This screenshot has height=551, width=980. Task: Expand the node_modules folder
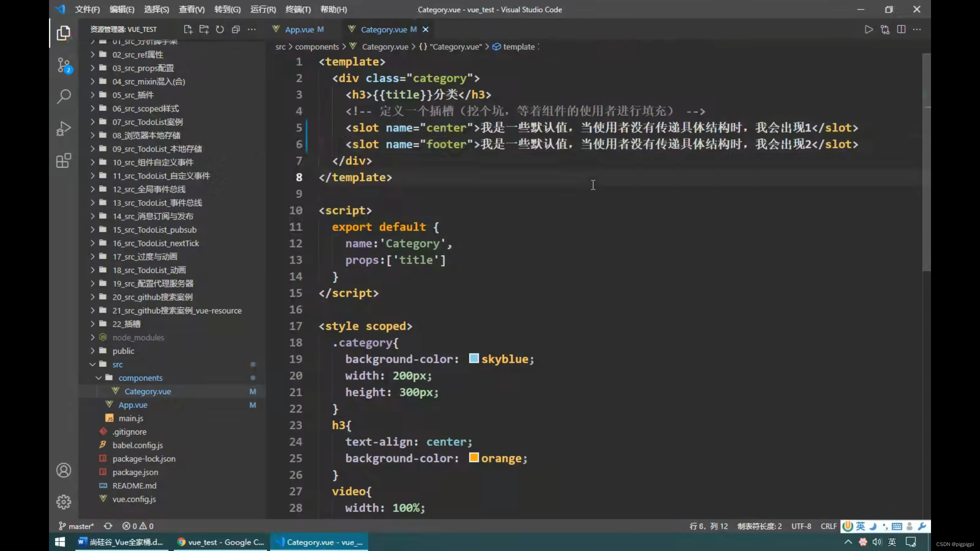[172, 337]
